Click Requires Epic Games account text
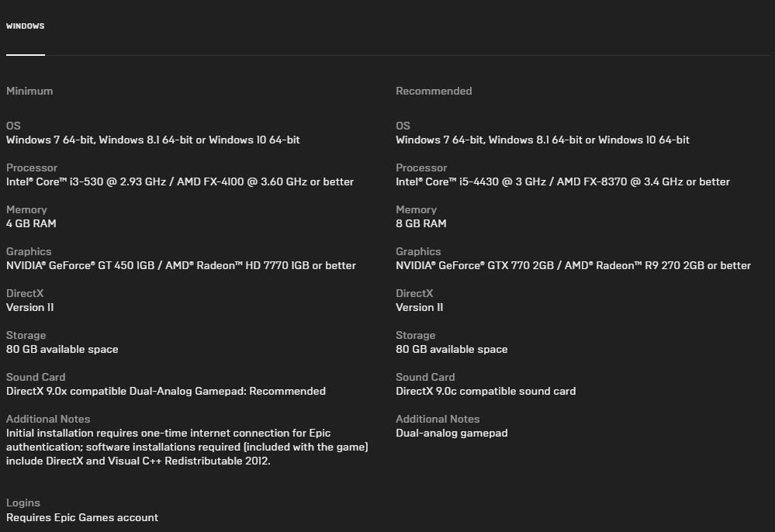The image size is (775, 532). (x=82, y=518)
